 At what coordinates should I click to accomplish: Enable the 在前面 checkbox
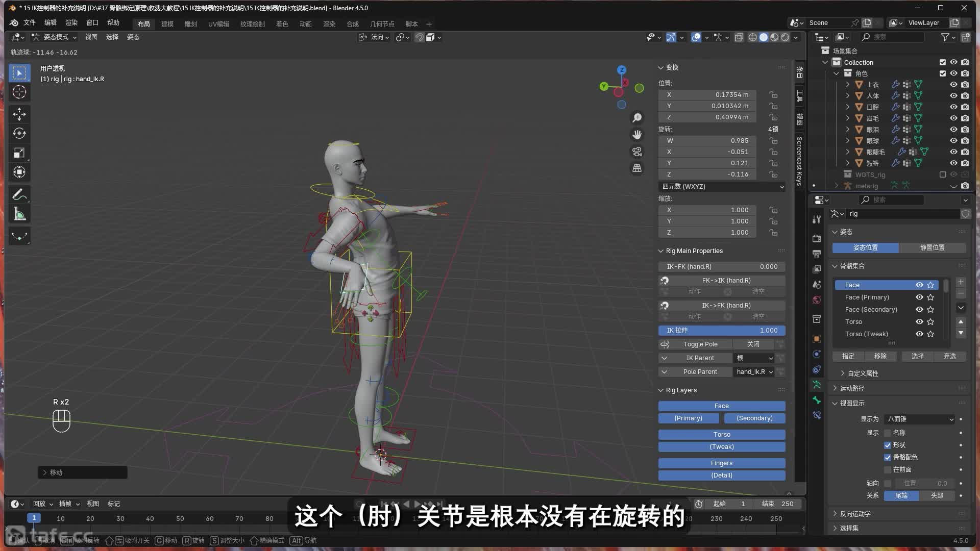tap(888, 470)
